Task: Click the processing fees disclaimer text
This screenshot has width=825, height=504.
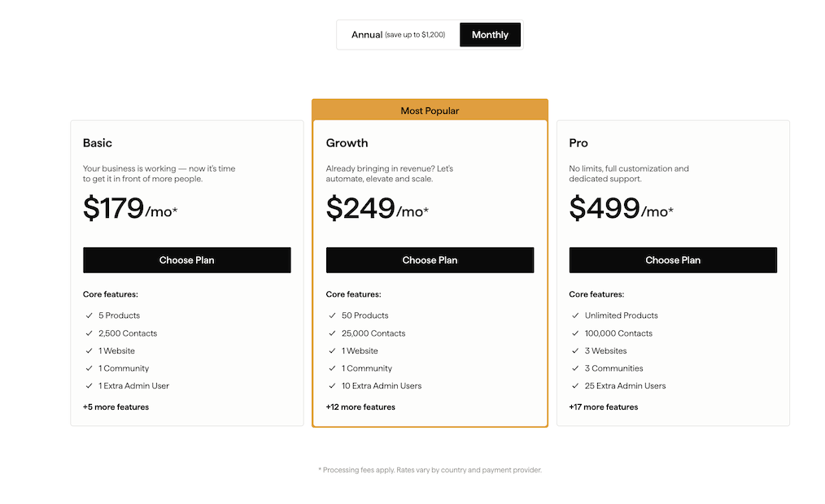Action: pyautogui.click(x=430, y=470)
